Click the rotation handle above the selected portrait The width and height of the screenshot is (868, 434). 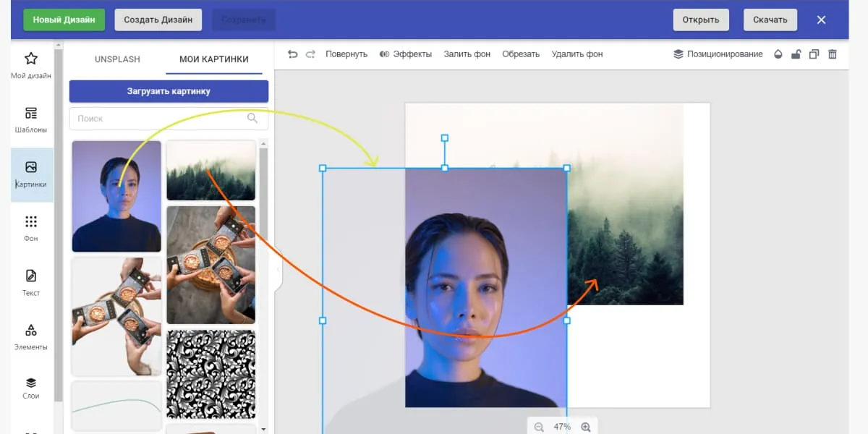pos(445,137)
